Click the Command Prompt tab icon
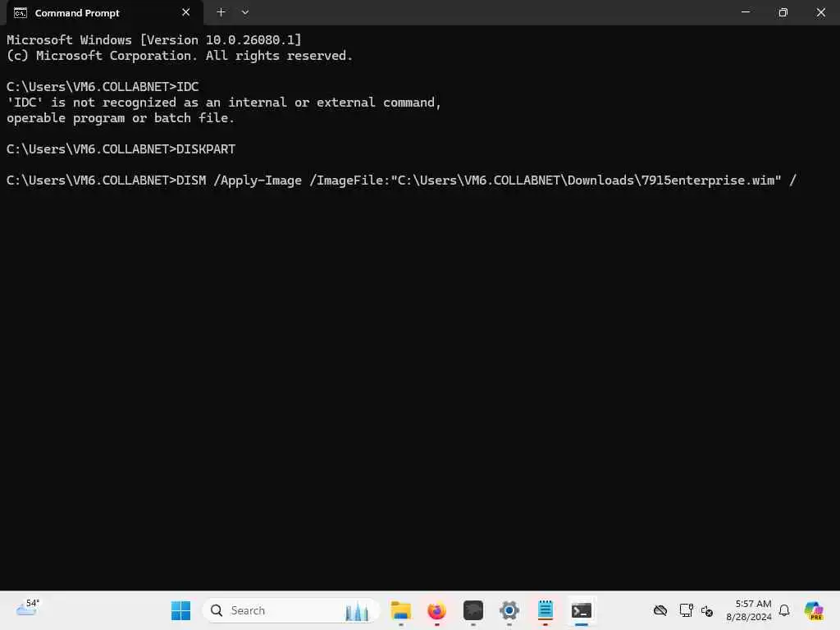 tap(21, 13)
